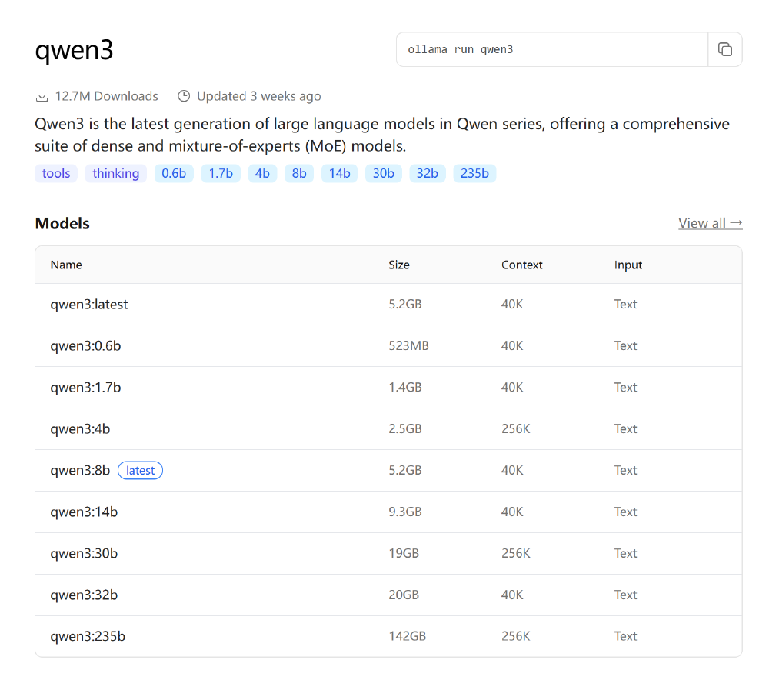Choose the 32b size tag
Viewport: 769px width, 700px height.
tap(428, 173)
